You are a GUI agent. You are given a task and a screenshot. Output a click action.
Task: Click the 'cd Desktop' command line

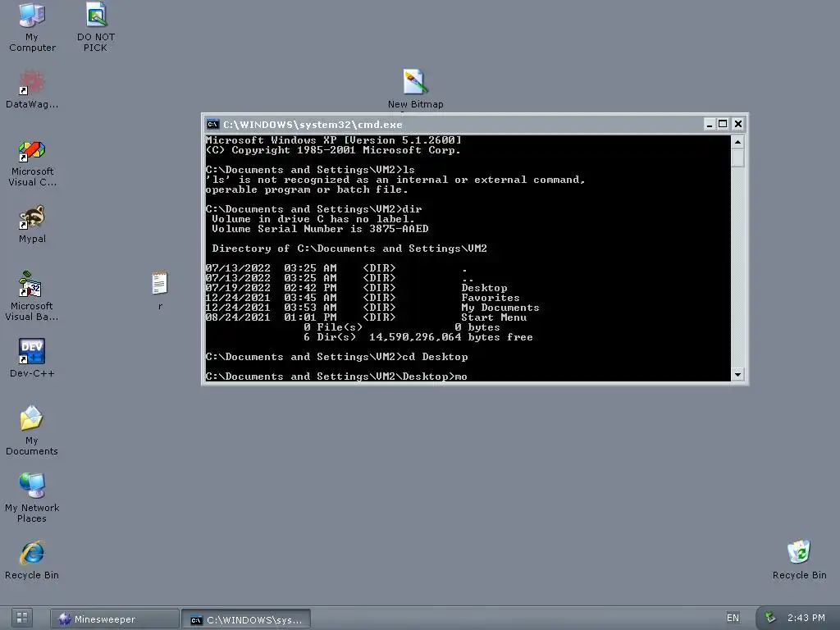[x=337, y=357]
